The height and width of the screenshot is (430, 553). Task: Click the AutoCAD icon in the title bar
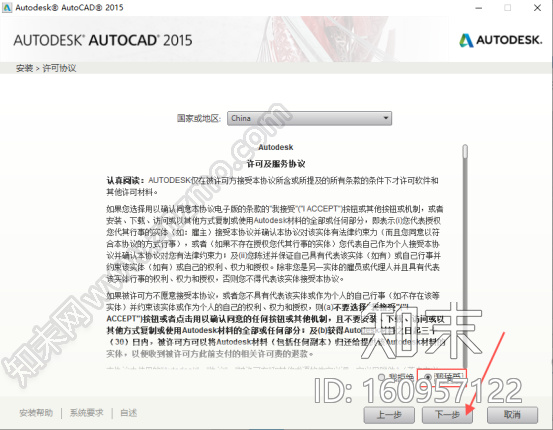tap(7, 7)
